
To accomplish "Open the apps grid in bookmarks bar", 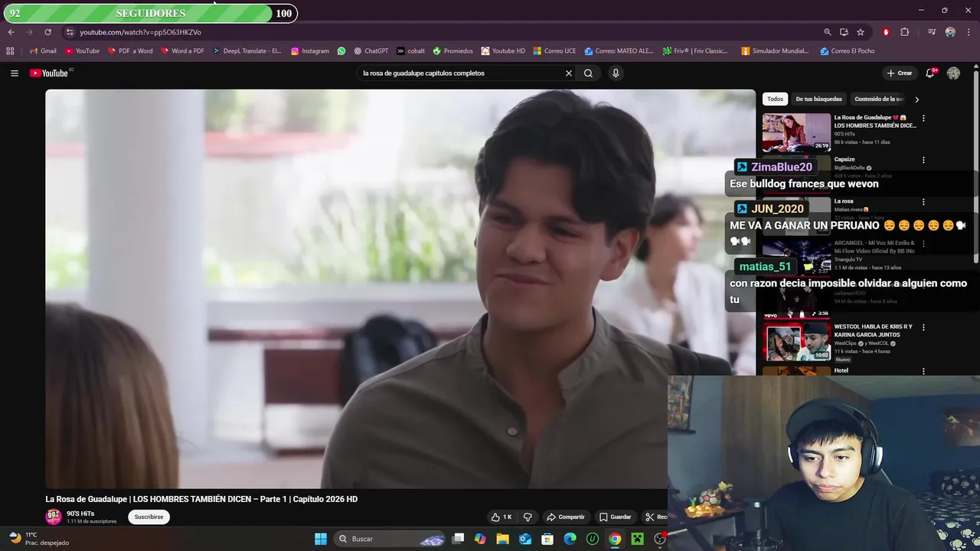I will coord(10,51).
